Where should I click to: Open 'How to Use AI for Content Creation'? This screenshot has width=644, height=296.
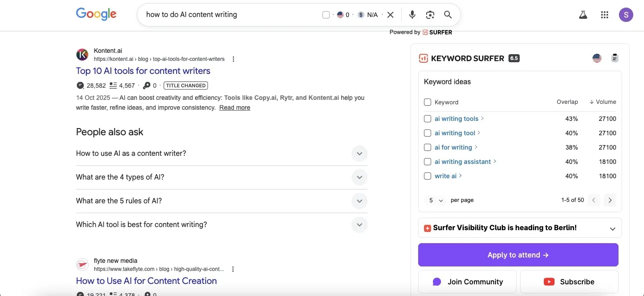[x=146, y=281]
